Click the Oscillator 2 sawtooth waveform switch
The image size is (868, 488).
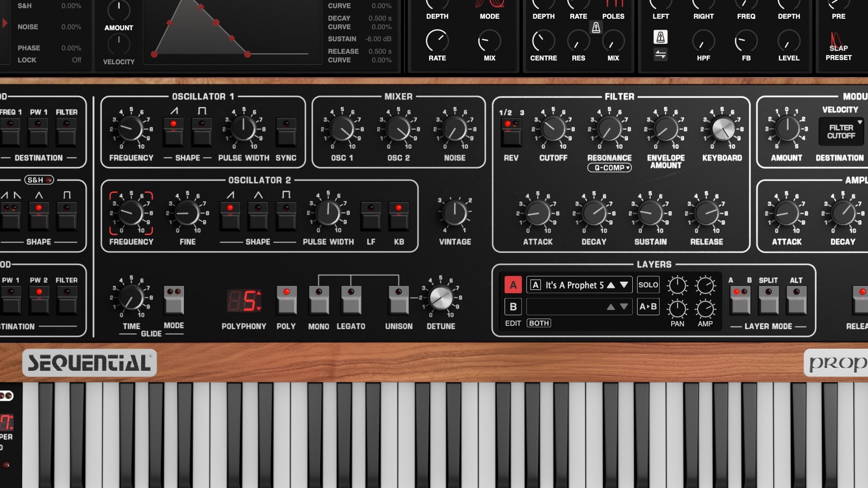230,216
